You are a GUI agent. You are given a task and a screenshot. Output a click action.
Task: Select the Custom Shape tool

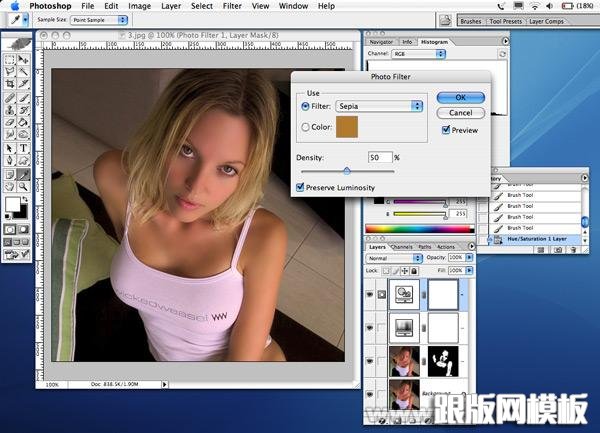(23, 160)
